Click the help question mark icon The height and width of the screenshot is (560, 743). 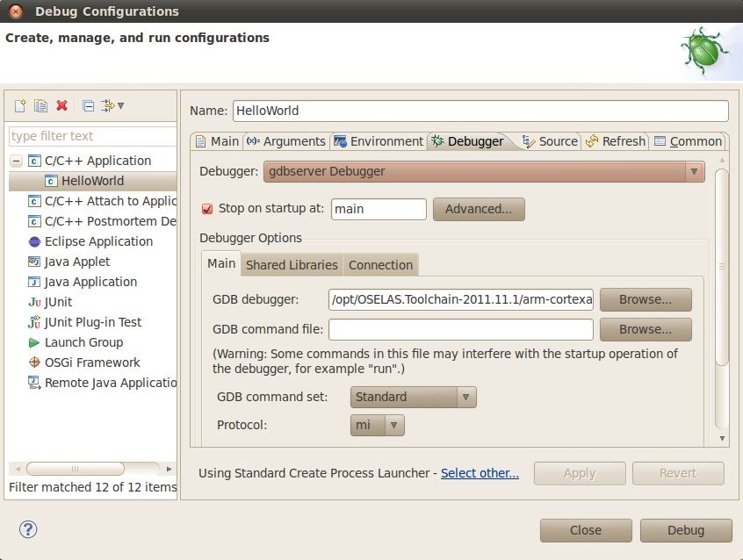coord(28,529)
